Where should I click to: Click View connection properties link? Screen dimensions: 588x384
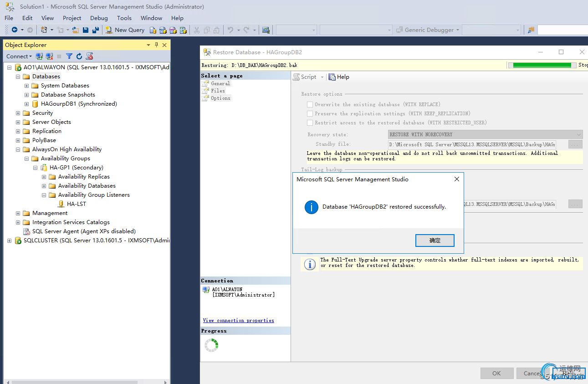pos(239,320)
